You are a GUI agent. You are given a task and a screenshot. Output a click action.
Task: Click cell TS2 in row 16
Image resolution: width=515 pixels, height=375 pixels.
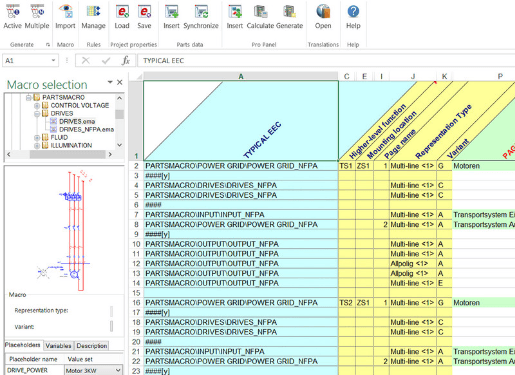tap(346, 303)
